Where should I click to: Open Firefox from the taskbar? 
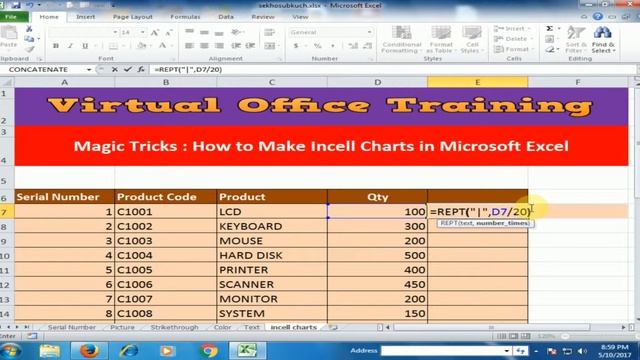(x=89, y=351)
